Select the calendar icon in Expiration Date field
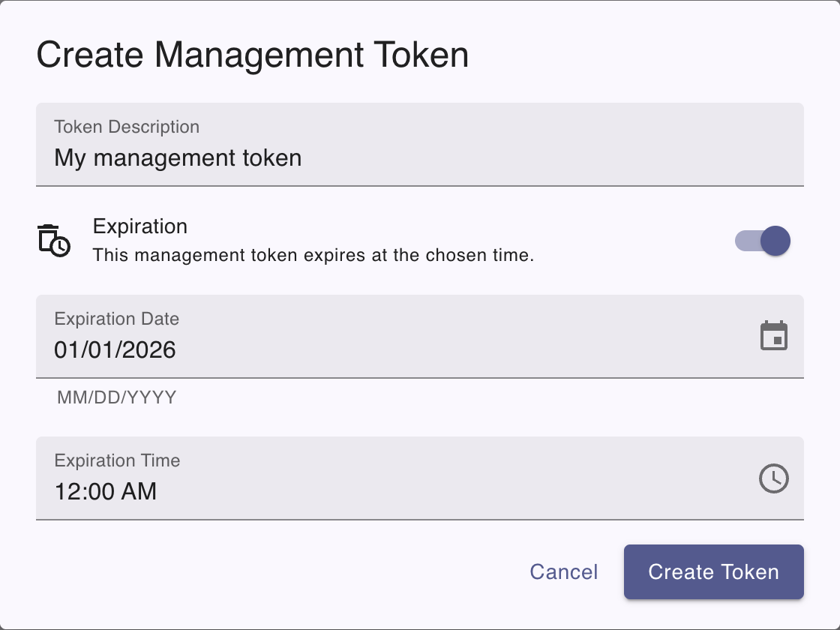Viewport: 840px width, 630px height. [773, 336]
